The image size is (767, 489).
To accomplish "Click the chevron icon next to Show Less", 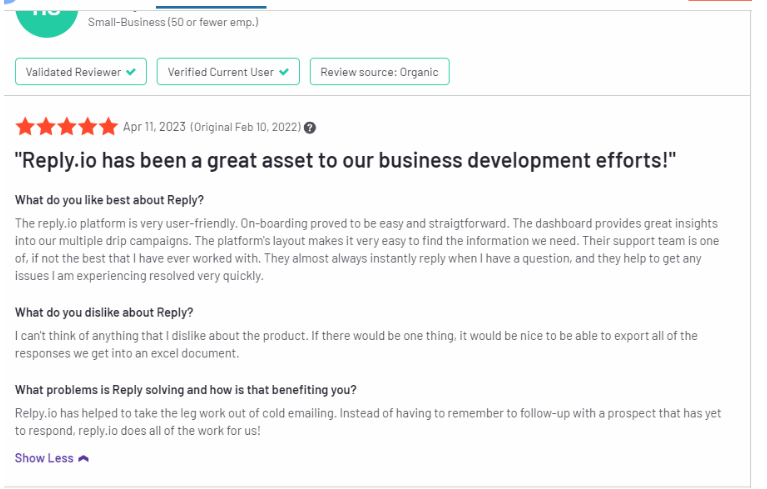I will pos(84,459).
